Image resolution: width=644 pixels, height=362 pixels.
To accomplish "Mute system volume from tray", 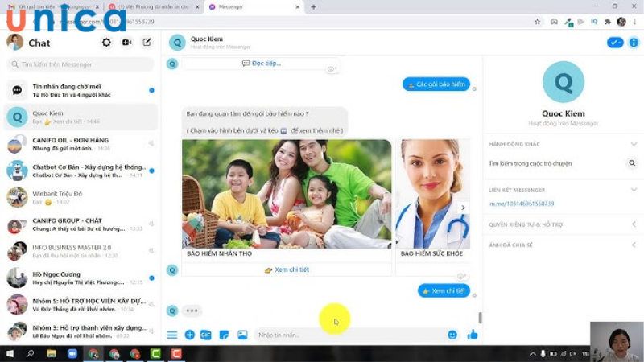I will [573, 353].
